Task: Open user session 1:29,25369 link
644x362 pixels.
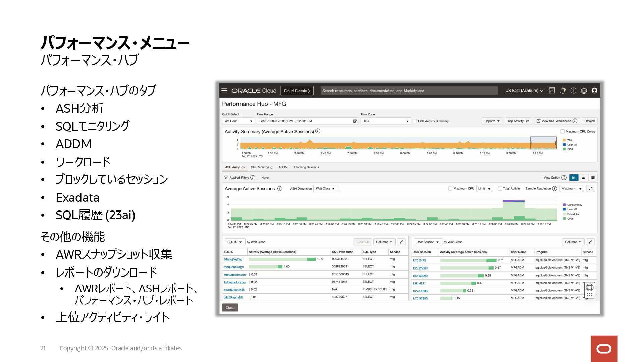Action: pos(420,268)
